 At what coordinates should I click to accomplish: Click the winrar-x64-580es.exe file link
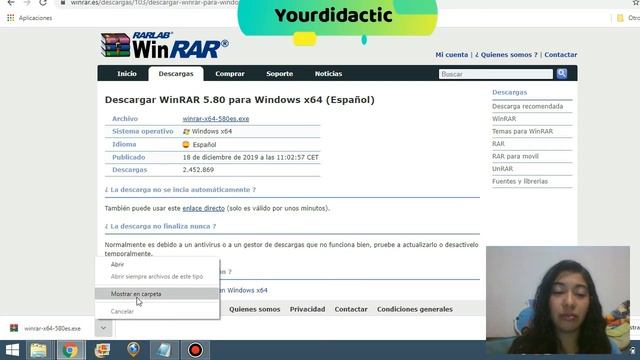216,119
